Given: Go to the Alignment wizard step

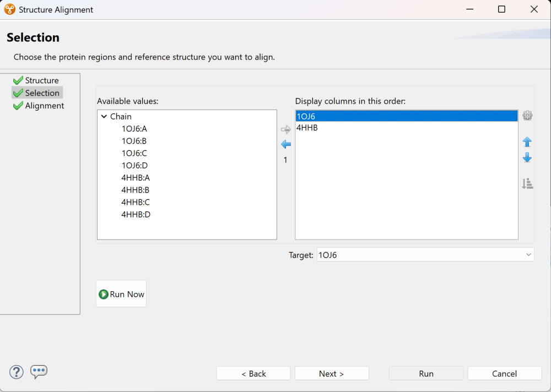Looking at the screenshot, I should [x=44, y=106].
